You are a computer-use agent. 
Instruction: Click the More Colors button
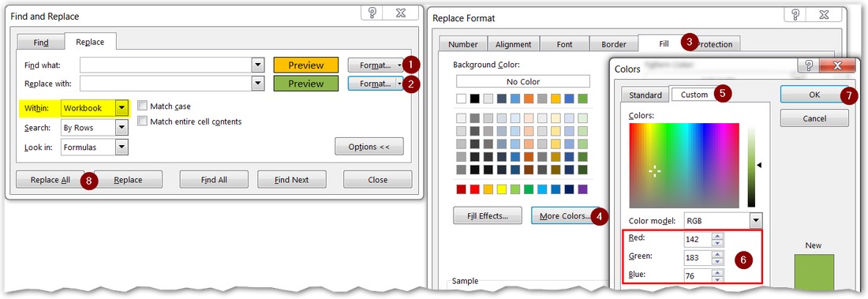click(565, 216)
